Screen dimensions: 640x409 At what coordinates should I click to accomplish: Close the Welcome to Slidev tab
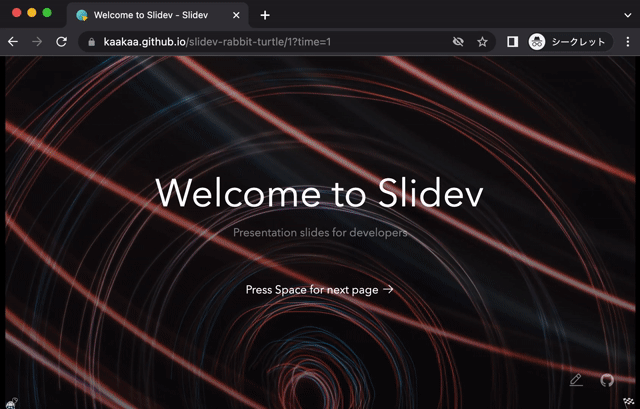click(236, 15)
